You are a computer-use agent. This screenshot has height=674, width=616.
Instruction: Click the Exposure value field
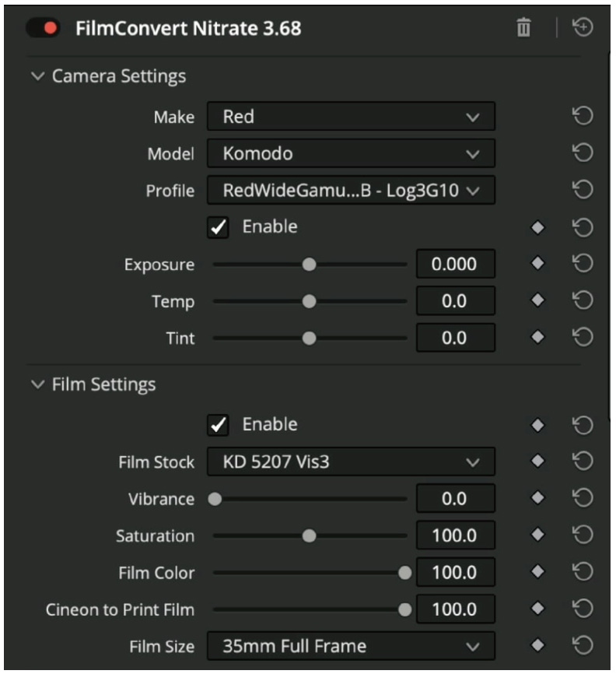[455, 265]
